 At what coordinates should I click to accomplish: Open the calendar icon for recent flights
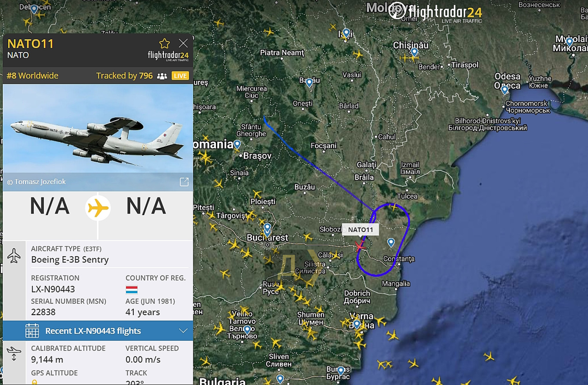click(x=32, y=331)
